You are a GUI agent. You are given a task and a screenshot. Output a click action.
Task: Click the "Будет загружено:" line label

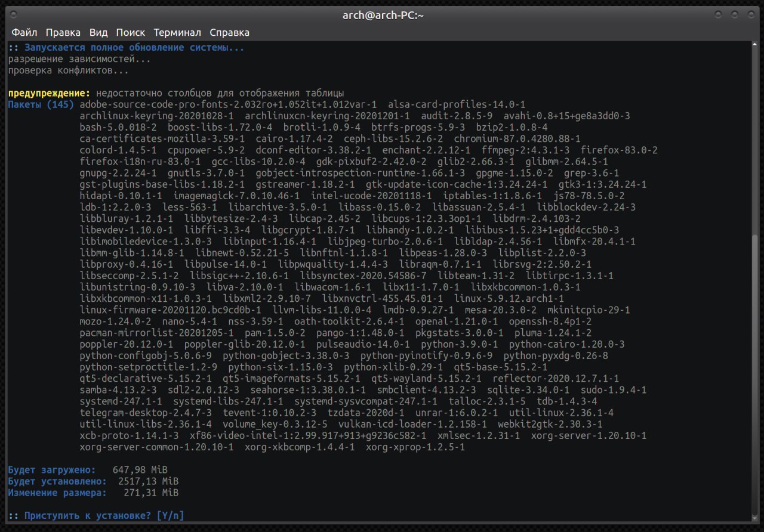(52, 470)
